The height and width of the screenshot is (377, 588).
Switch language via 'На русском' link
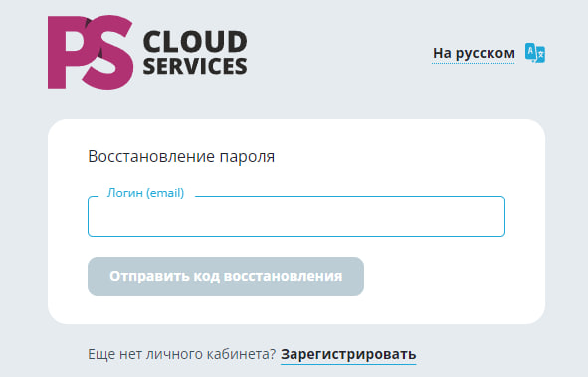tap(474, 53)
